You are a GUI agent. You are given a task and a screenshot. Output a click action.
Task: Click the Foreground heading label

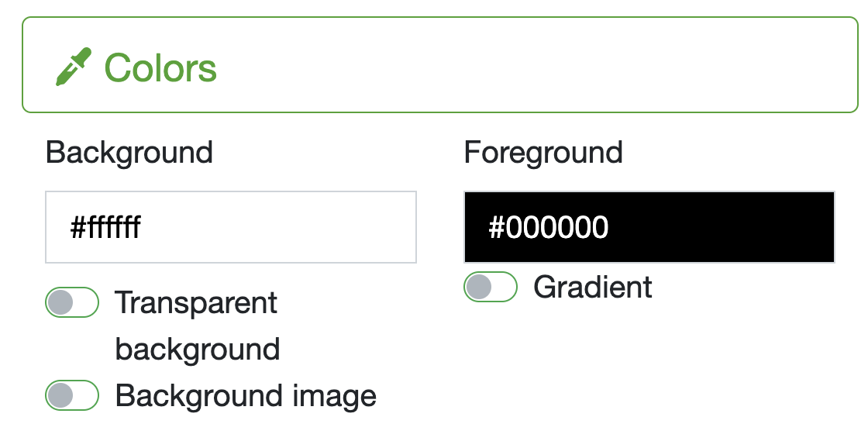tap(543, 152)
